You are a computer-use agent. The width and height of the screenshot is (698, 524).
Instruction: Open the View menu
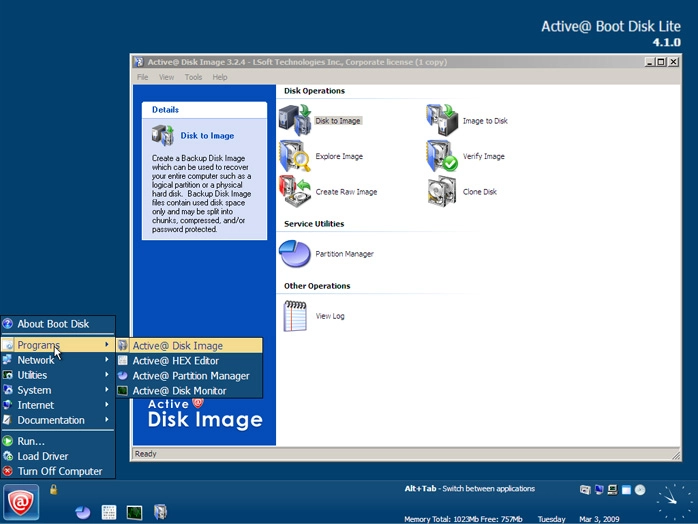click(x=166, y=77)
